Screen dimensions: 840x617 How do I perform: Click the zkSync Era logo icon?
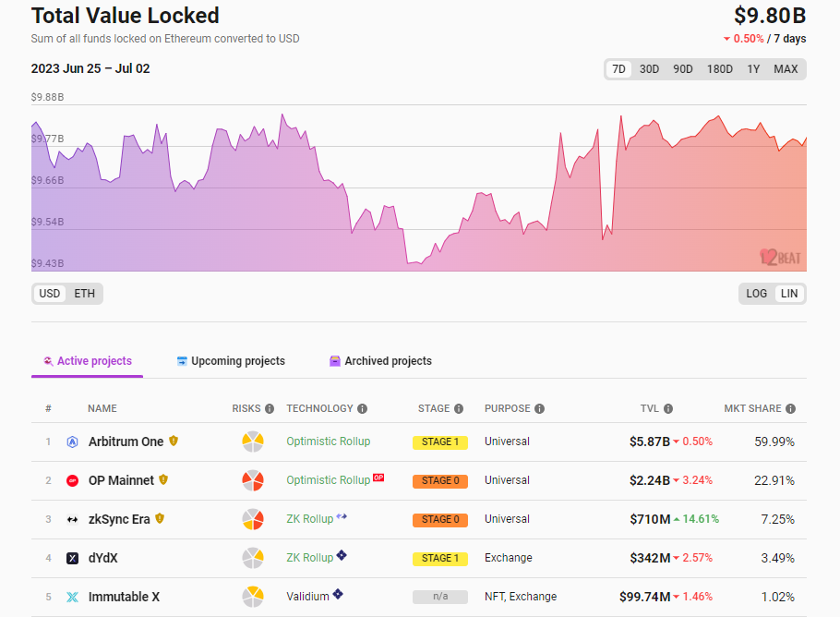[x=72, y=519]
